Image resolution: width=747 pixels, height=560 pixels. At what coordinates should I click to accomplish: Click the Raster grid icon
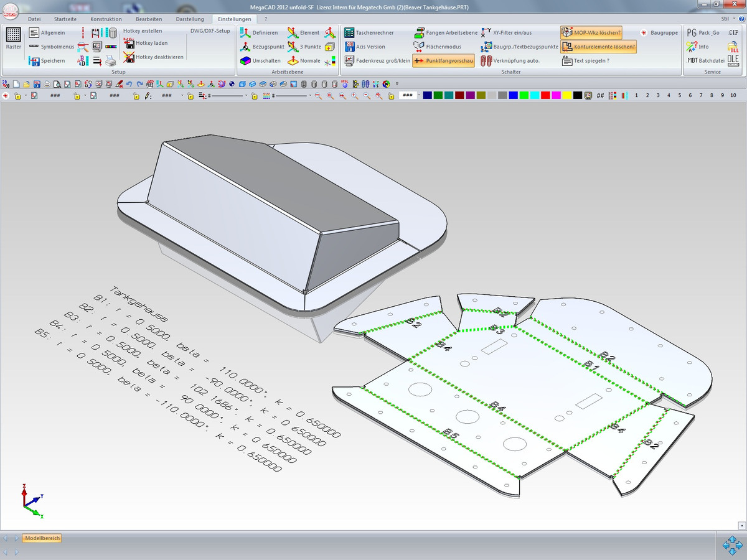[13, 35]
